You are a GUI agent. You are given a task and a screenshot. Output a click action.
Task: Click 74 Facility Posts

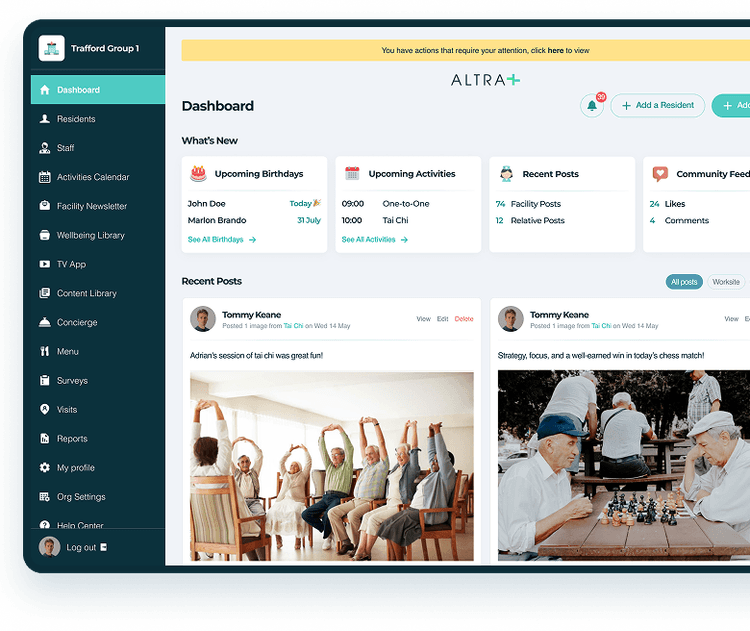tap(528, 204)
